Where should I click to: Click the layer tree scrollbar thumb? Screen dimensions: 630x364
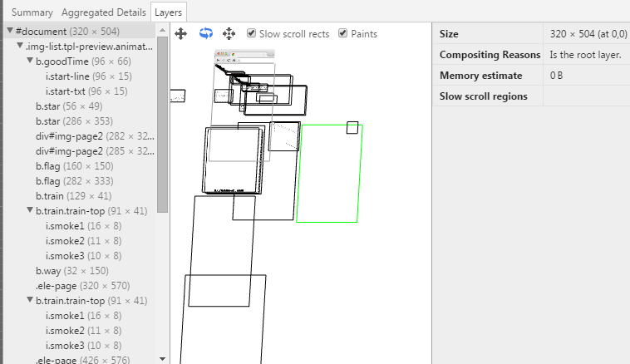pyautogui.click(x=162, y=125)
